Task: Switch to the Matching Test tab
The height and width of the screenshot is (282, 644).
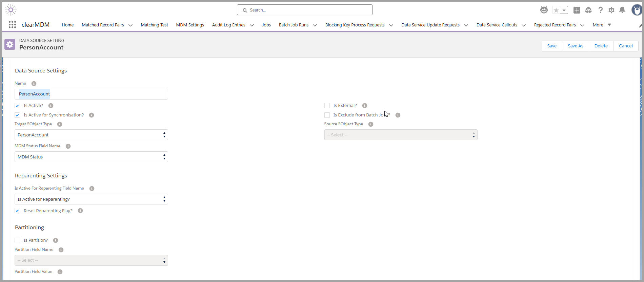Action: 154,25
